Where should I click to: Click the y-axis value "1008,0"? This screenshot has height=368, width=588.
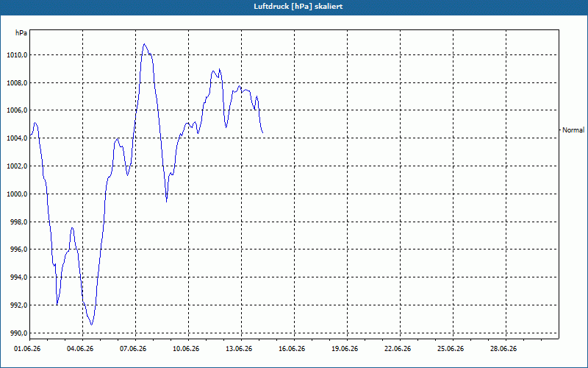pos(17,83)
